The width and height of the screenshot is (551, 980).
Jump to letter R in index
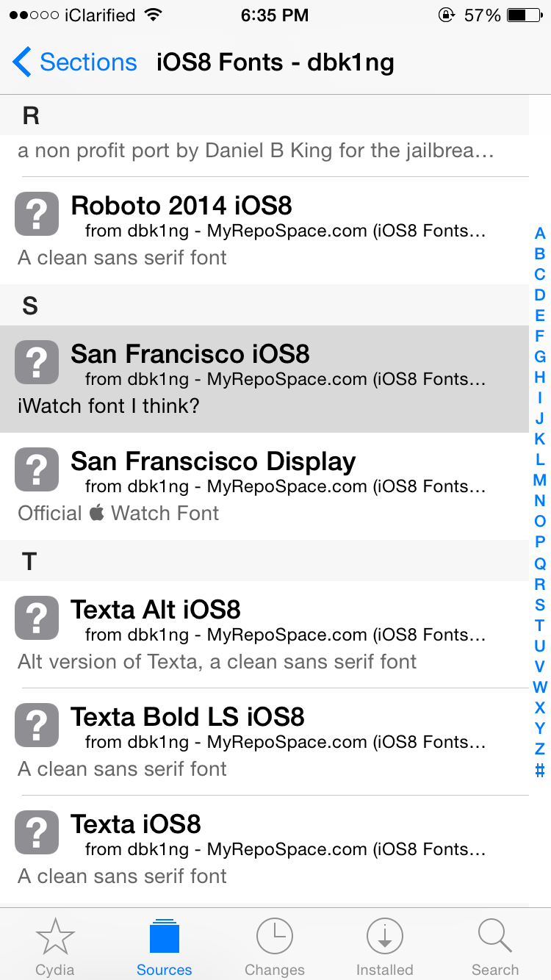[540, 584]
